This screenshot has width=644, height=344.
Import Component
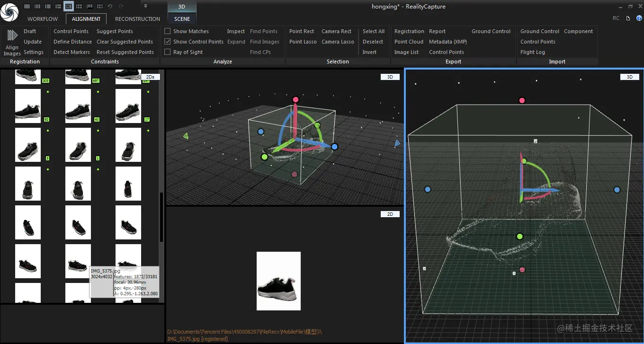(x=578, y=31)
